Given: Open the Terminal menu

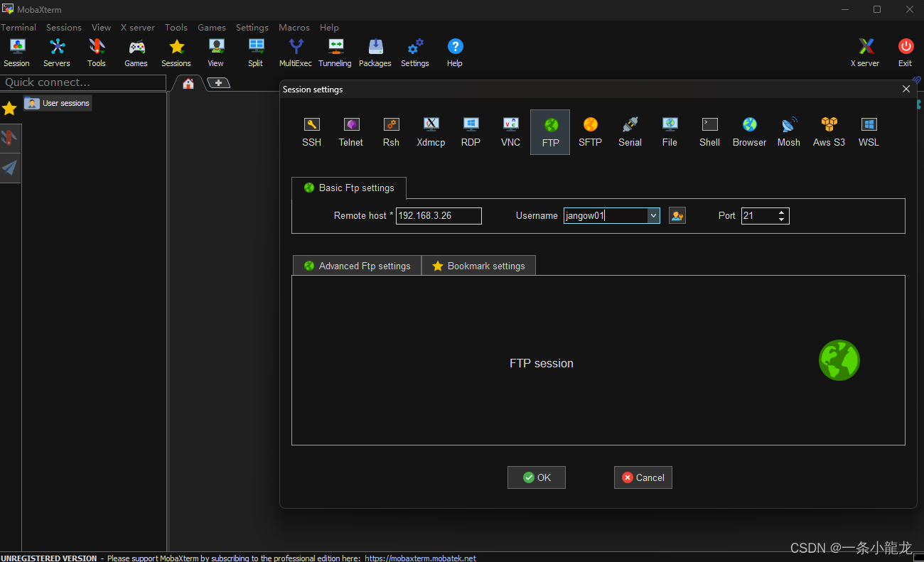Looking at the screenshot, I should tap(18, 27).
